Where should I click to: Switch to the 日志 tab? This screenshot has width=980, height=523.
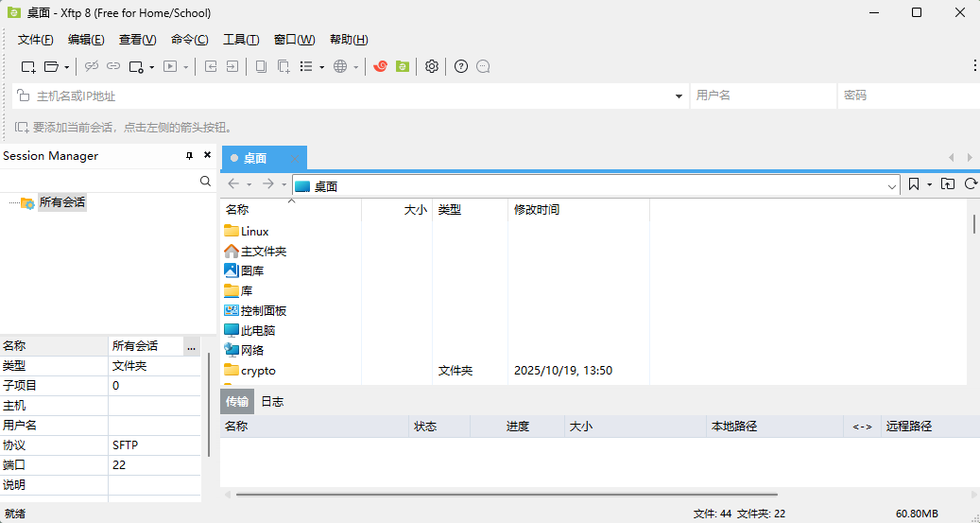[x=272, y=402]
